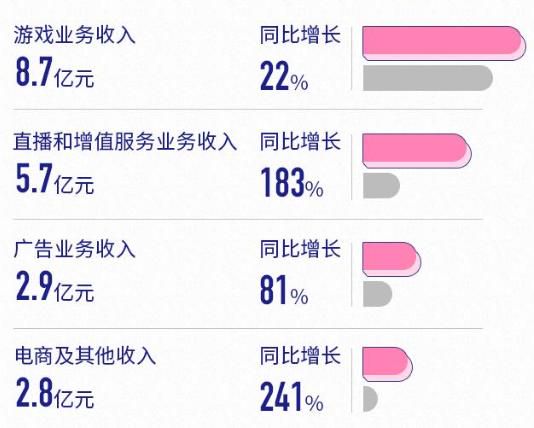Image resolution: width=534 pixels, height=428 pixels.
Task: Click the pink bar for e-commerce revenue
Action: pos(388,364)
